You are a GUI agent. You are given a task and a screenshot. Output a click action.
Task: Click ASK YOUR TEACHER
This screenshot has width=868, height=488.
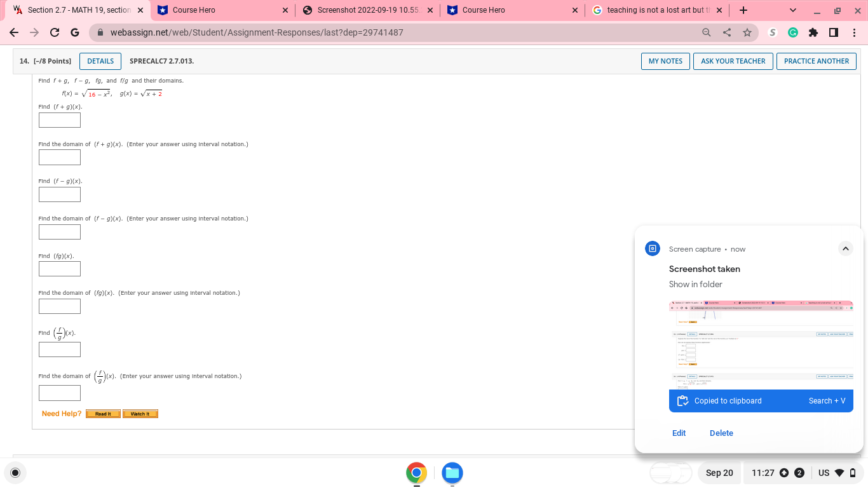click(733, 61)
